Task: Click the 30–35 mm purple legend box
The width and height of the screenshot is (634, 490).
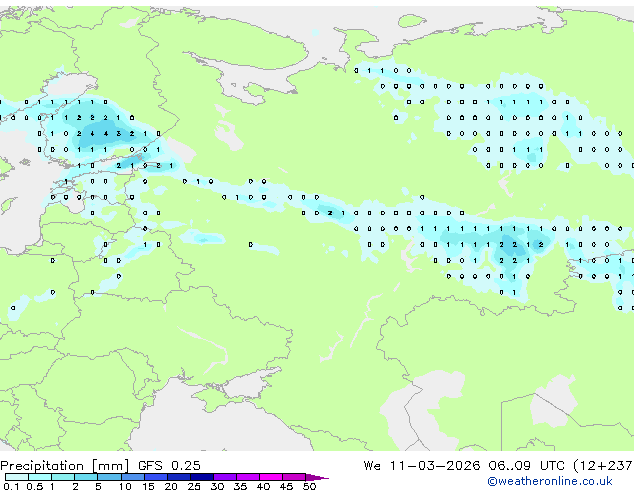Action: [x=224, y=477]
